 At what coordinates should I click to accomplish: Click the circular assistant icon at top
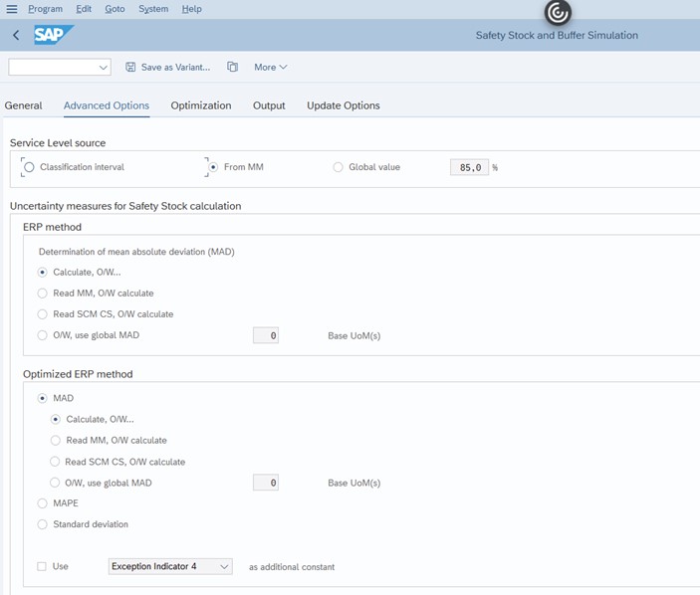[x=558, y=13]
